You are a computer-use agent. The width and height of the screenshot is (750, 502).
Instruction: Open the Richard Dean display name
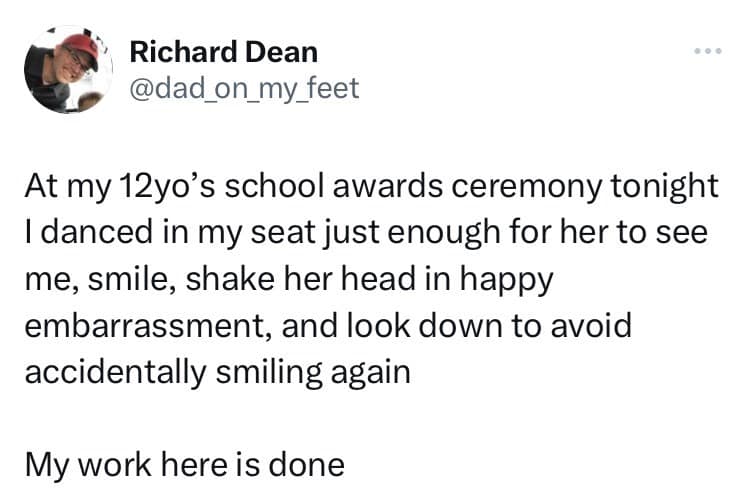(224, 52)
